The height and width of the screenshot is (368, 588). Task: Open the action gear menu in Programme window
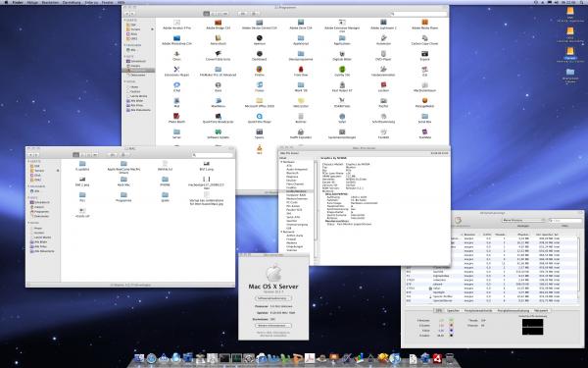pyautogui.click(x=254, y=14)
